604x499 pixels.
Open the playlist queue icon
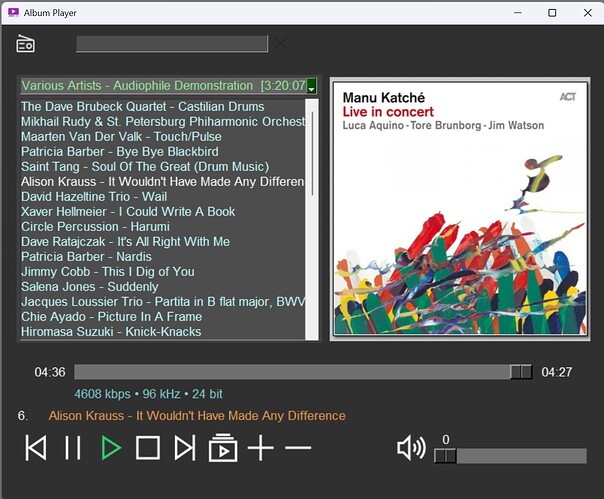pos(223,448)
